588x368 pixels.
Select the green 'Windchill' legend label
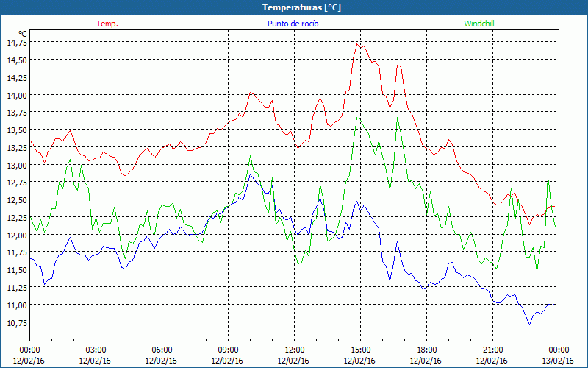tap(479, 24)
